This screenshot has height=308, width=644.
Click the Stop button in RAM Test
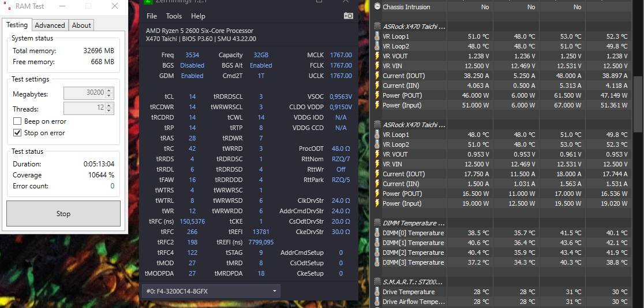[x=63, y=213]
